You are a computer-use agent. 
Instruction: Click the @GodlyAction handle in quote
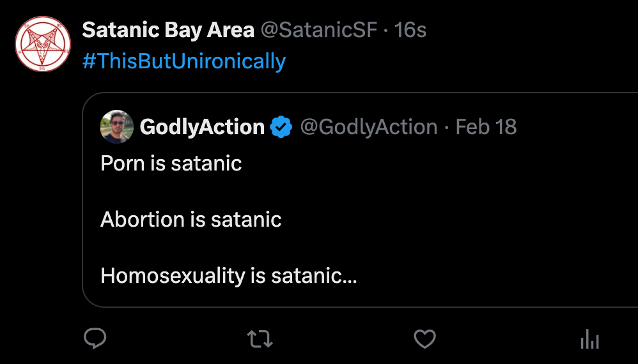[369, 127]
